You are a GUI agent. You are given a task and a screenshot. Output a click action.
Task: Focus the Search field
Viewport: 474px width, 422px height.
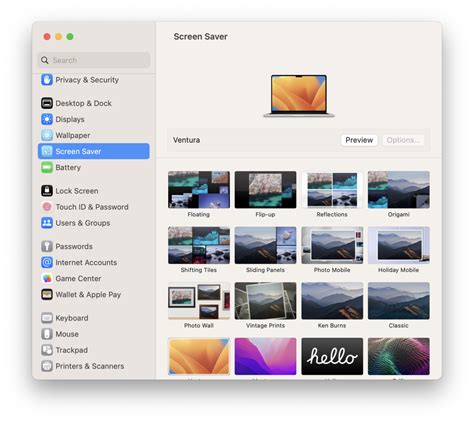coord(94,60)
